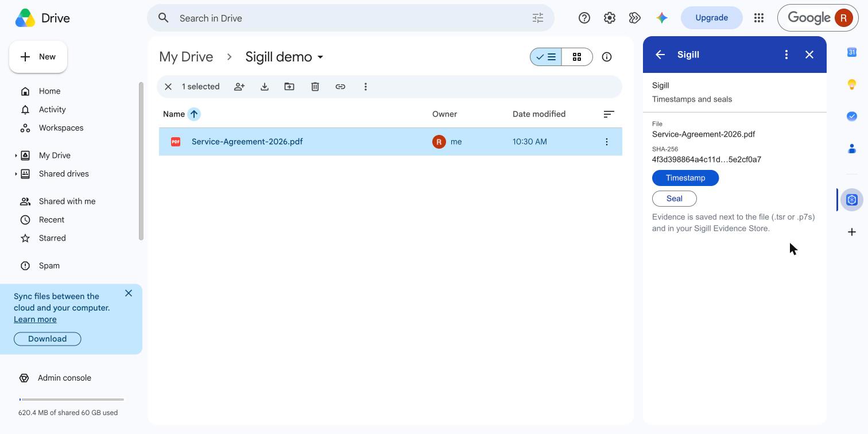Click the Timestamp button
Image resolution: width=868 pixels, height=434 pixels.
685,178
